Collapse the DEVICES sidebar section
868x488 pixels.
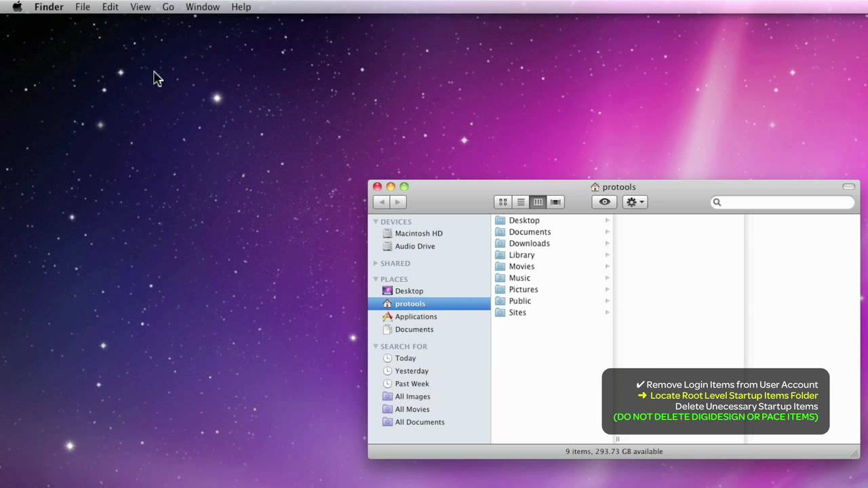[376, 222]
